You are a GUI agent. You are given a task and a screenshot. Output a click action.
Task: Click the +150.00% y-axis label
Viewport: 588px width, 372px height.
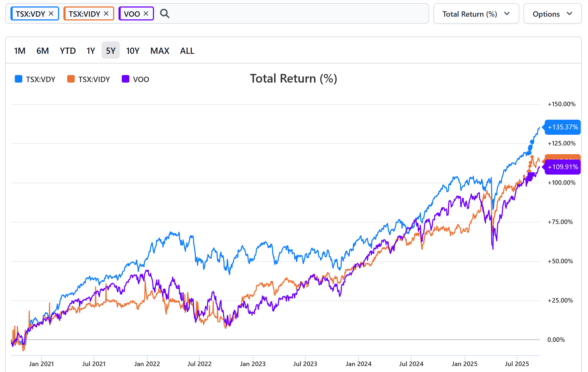[561, 104]
